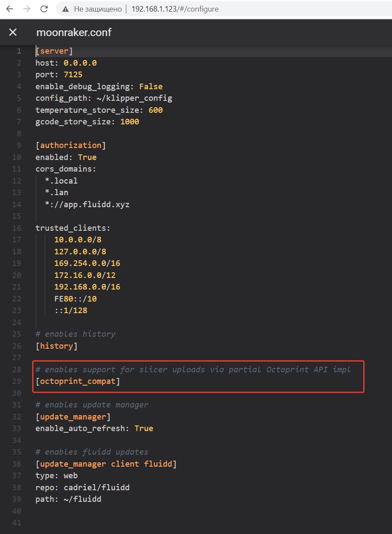
Task: Click the not-secure warning triangle icon
Action: click(x=66, y=9)
